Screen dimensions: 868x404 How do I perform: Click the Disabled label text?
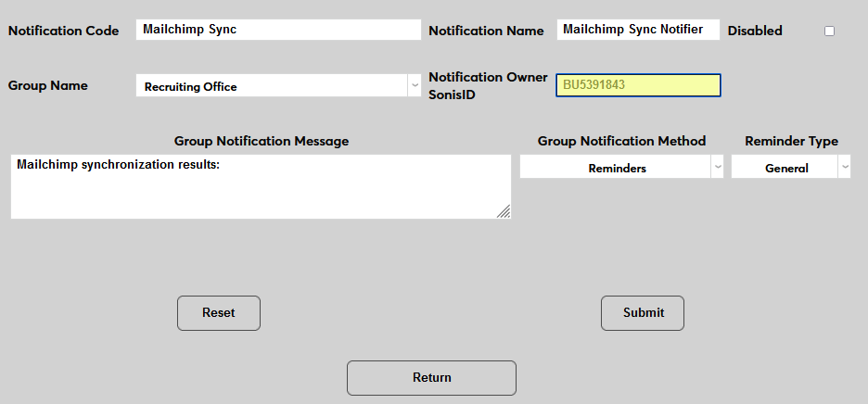point(755,31)
